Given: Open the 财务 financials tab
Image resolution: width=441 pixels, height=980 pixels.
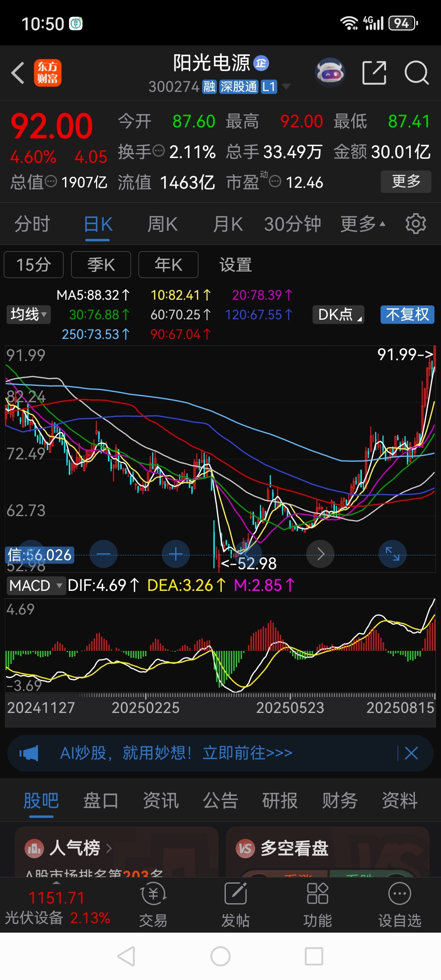Looking at the screenshot, I should 340,800.
